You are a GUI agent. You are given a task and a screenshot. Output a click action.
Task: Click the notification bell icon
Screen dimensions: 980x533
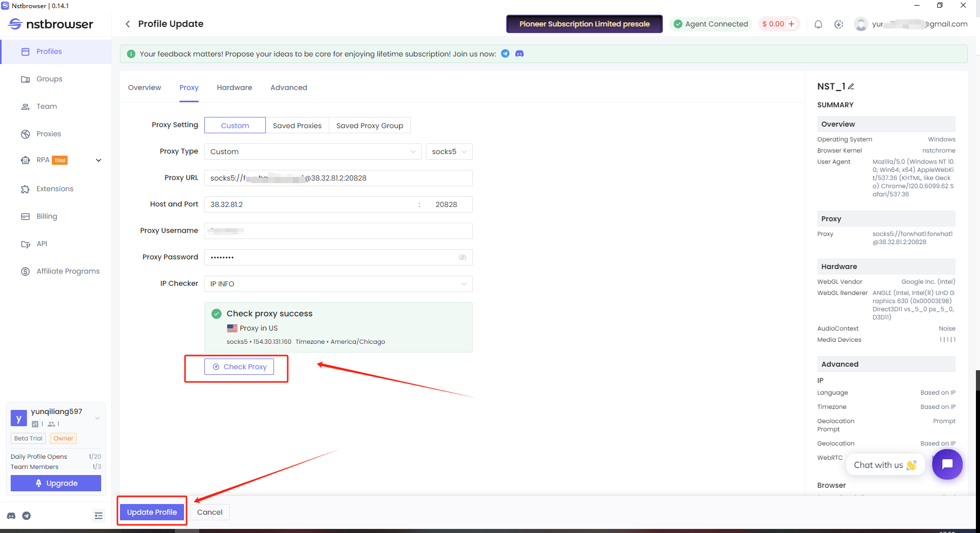[818, 24]
